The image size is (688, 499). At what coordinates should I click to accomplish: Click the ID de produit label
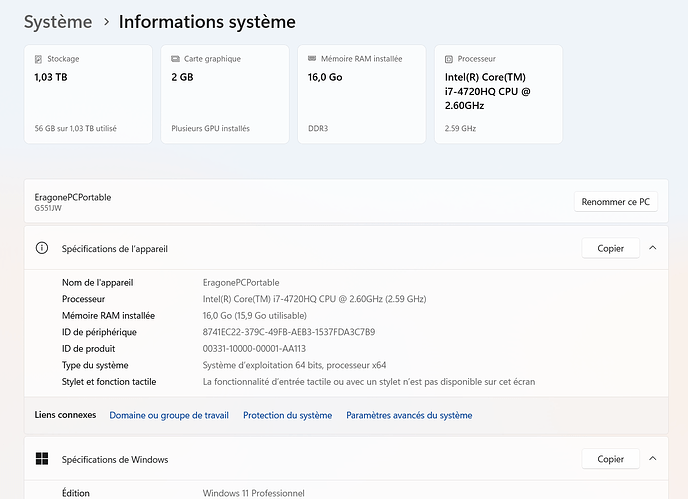88,349
